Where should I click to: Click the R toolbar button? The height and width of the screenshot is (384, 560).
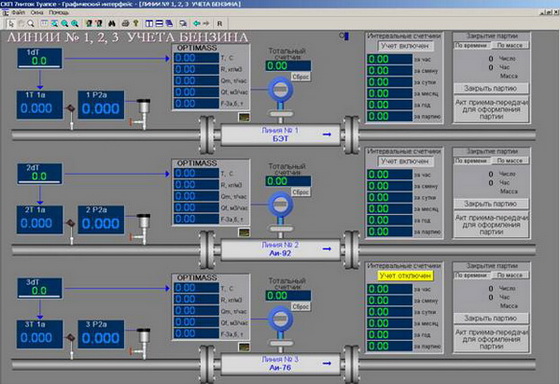[x=220, y=24]
